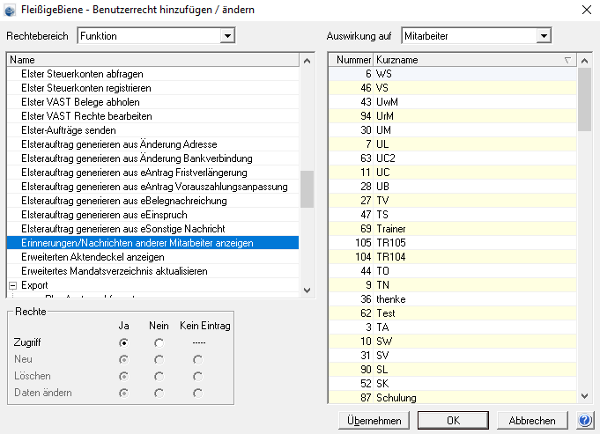This screenshot has width=600, height=434.
Task: Click the FleißigeBiene app icon in title bar
Action: [x=10, y=10]
